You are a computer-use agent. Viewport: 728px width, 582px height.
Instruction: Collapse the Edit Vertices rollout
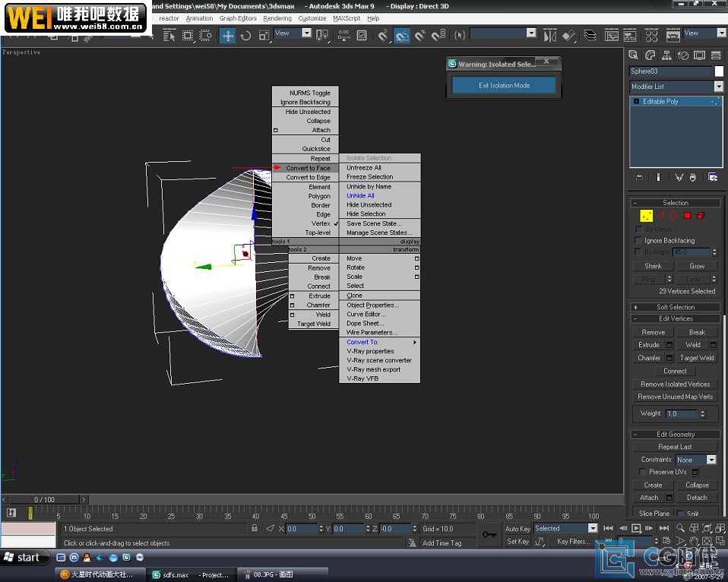(676, 319)
